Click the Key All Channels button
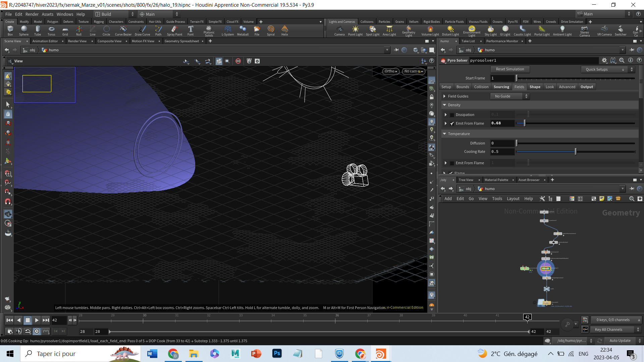This screenshot has width=644, height=362. coord(615,329)
